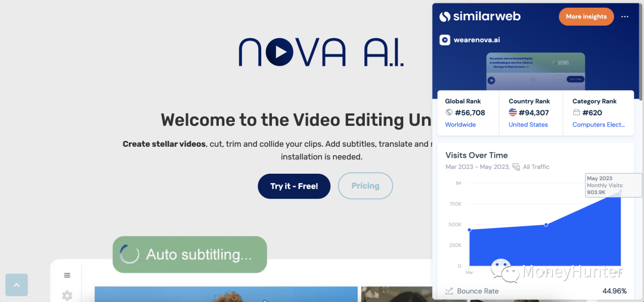Click the globe icon beside #56,708
Screen dimensions: 644x302
tap(449, 113)
